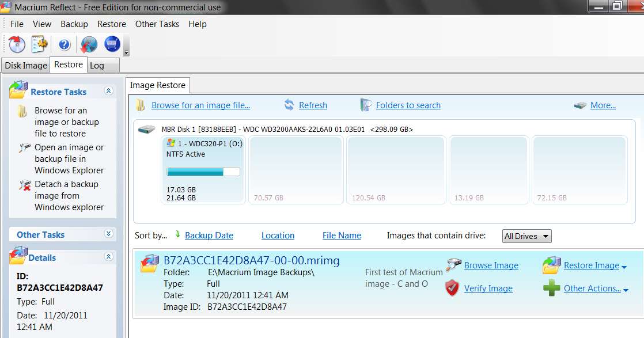Open the Restore menu

pyautogui.click(x=112, y=24)
